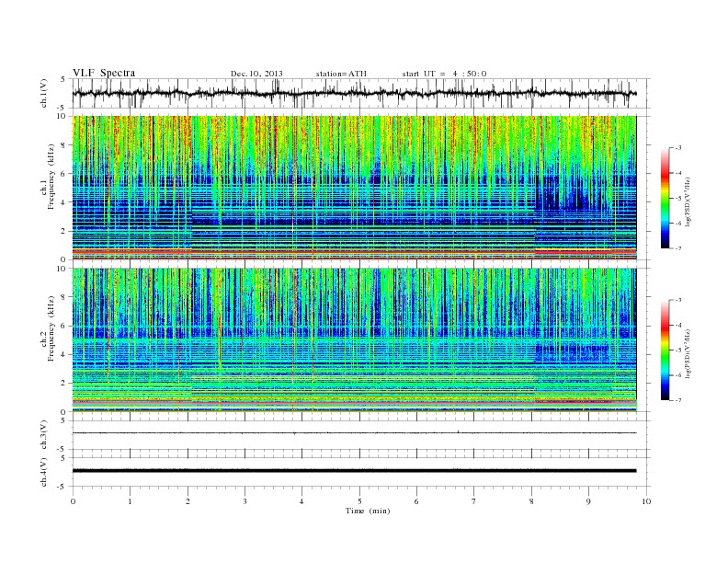Click the 'log(PSD)' label beside ch.2 colorbar

688,353
